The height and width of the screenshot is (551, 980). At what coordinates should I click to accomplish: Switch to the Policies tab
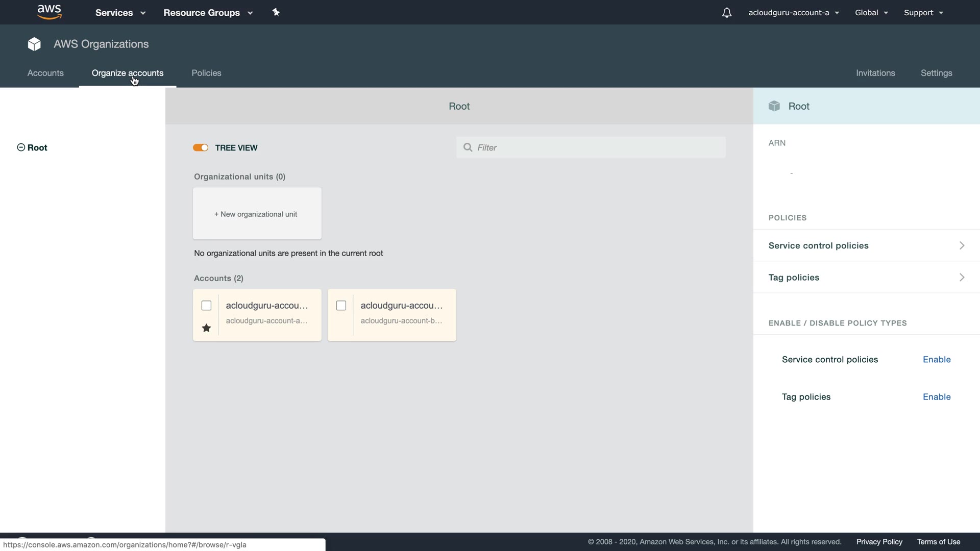point(206,73)
